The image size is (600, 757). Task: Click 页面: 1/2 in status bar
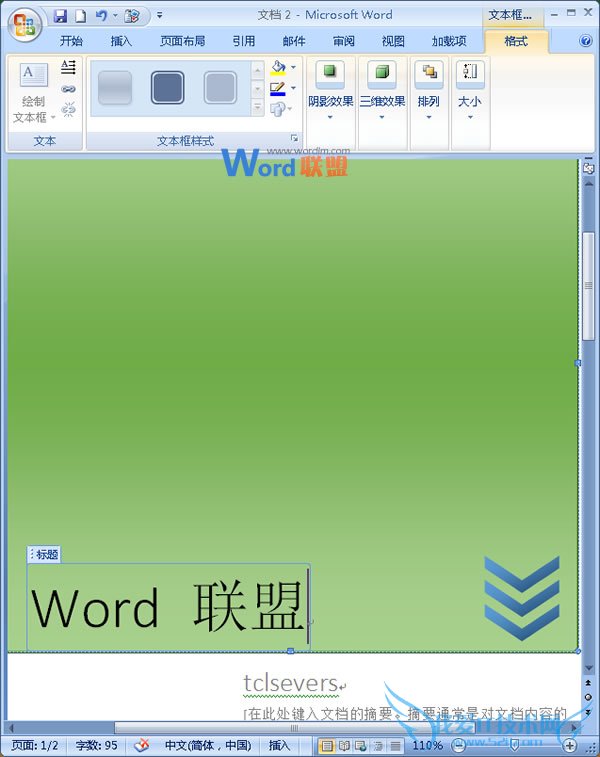coord(34,745)
